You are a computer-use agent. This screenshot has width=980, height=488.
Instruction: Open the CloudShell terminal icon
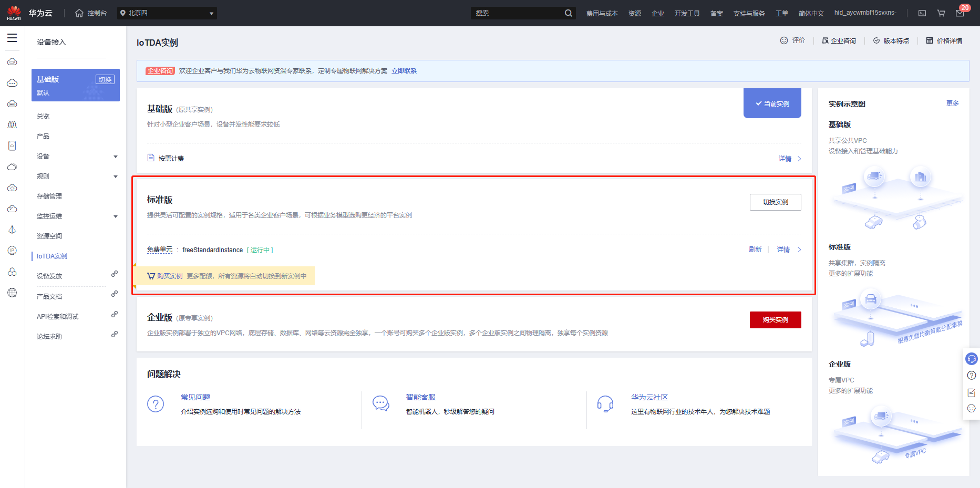(x=922, y=13)
